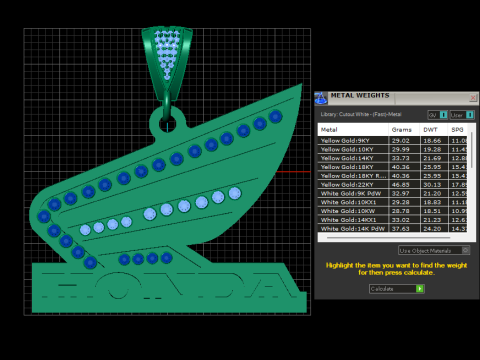This screenshot has width=480, height=360.
Task: Click the Library: Cutout White label
Action: click(361, 114)
